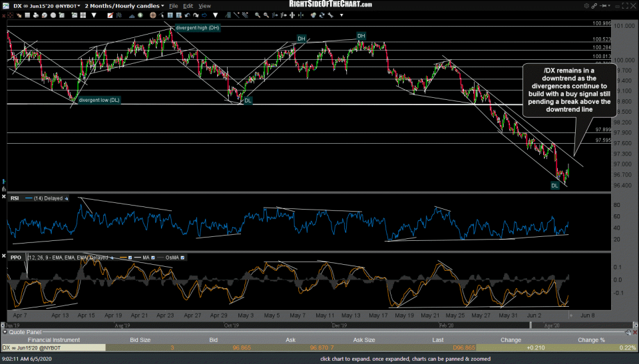Click the PPO indicator label
The image size is (639, 364).
click(x=14, y=257)
